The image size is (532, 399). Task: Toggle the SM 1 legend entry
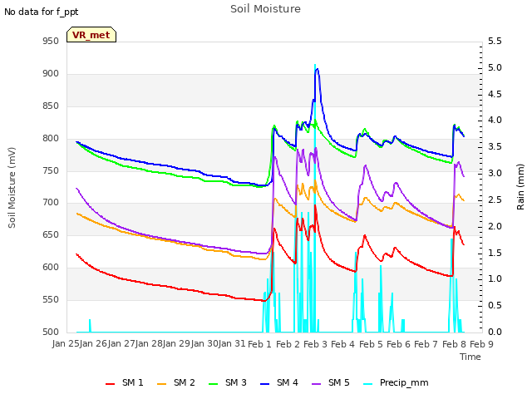point(125,382)
